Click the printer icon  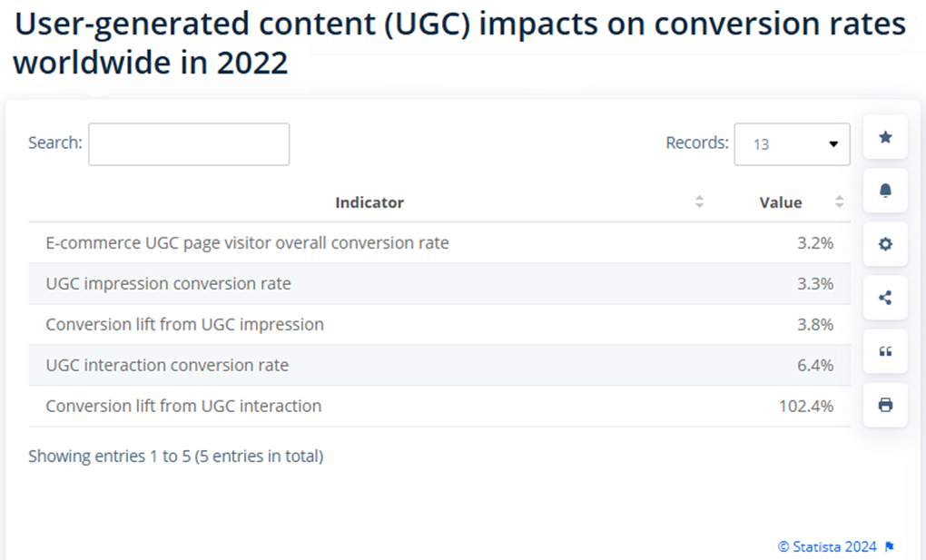(885, 405)
